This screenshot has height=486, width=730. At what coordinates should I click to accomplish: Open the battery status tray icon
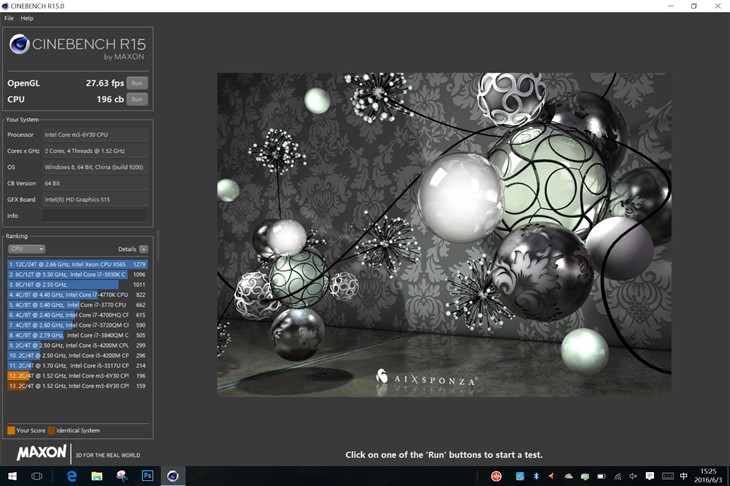coord(601,477)
